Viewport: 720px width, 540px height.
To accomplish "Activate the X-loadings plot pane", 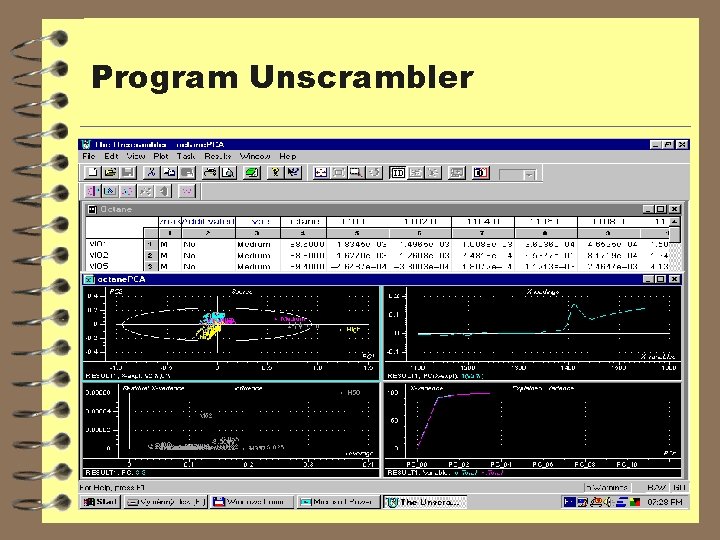I will click(533, 333).
